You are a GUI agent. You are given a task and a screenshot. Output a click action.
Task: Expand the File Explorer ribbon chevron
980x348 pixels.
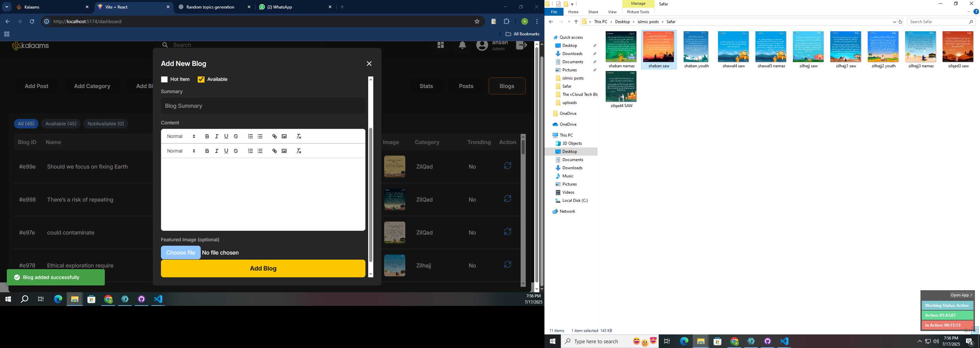(968, 12)
